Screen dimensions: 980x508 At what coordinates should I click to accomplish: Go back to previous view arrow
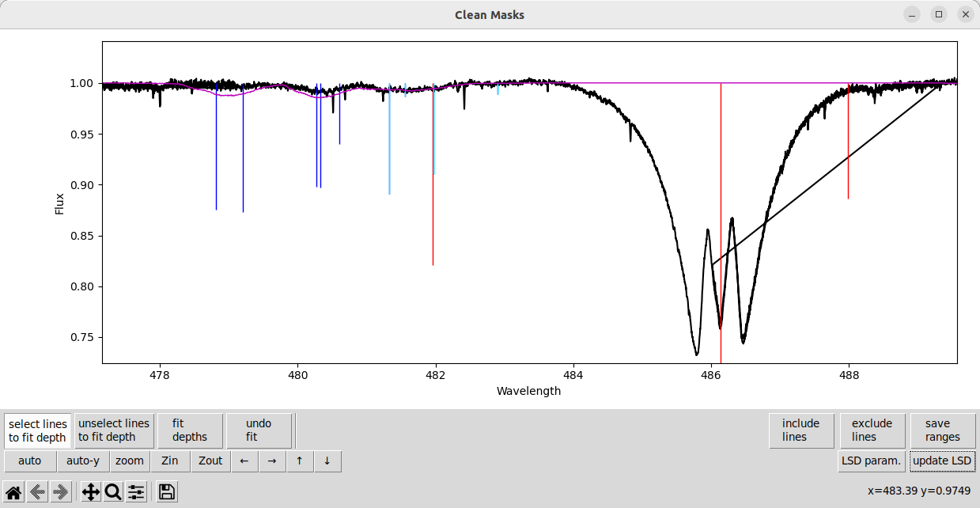[x=36, y=492]
